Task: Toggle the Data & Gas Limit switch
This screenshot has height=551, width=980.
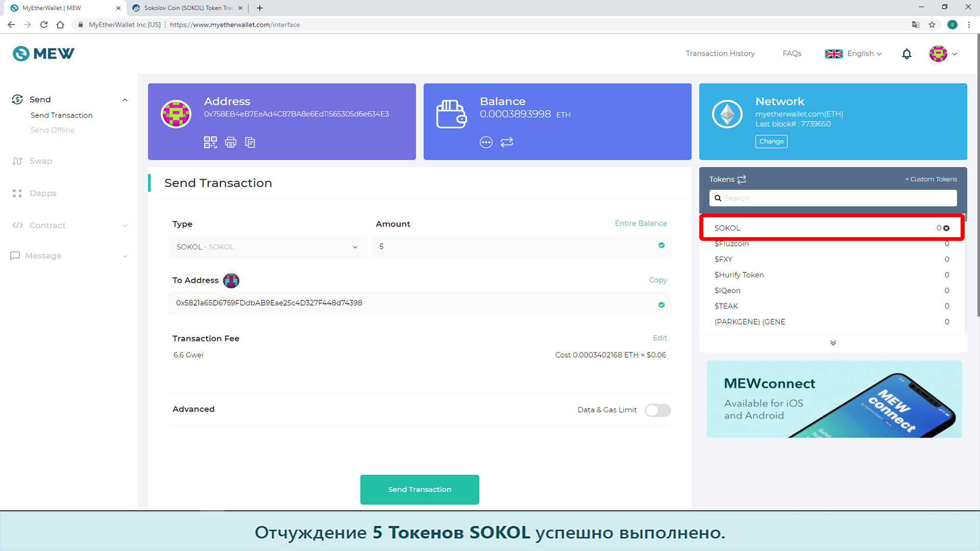Action: (657, 410)
